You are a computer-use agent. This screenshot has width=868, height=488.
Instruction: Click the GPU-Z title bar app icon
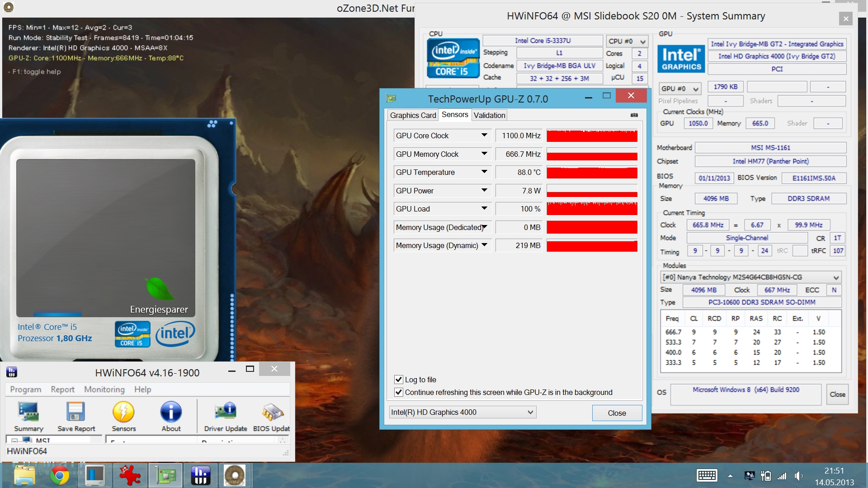pos(391,99)
